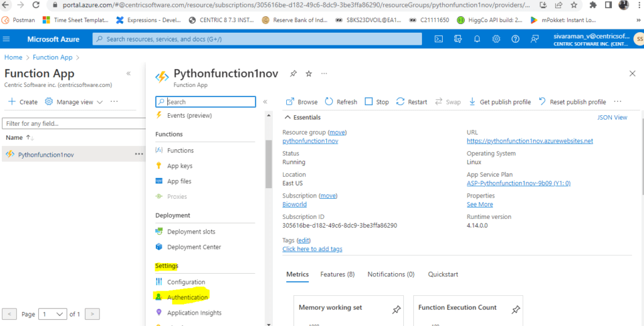Sort list by Name column
This screenshot has height=326, width=644.
[x=19, y=138]
